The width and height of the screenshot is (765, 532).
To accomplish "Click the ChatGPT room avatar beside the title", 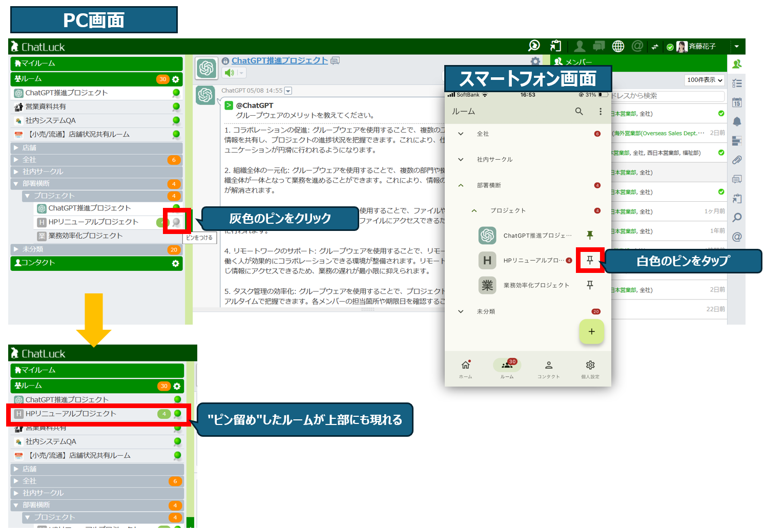I will click(206, 68).
